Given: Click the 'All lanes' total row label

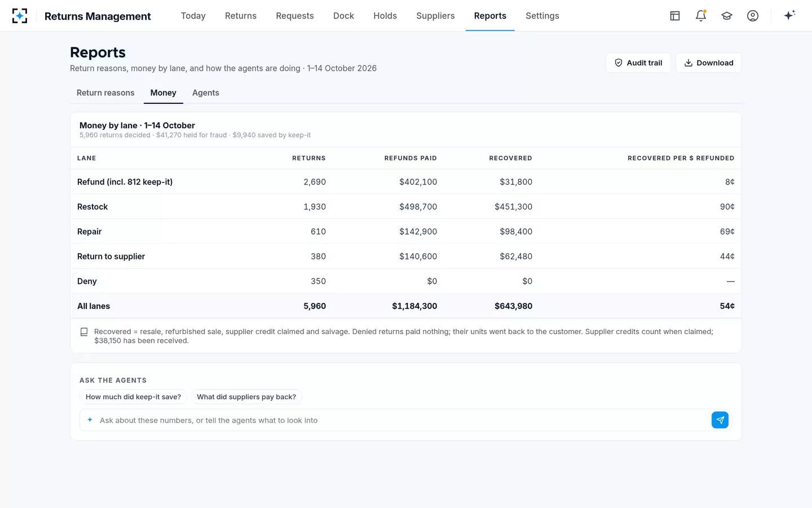Looking at the screenshot, I should coord(94,306).
